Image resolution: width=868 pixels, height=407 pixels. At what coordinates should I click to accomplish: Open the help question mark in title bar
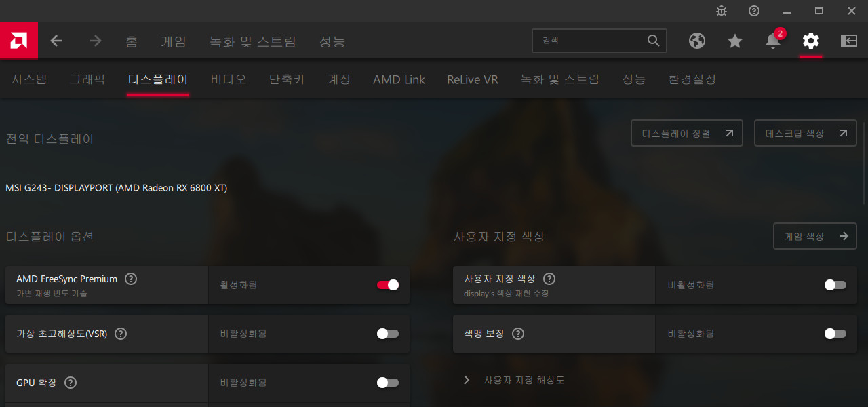pos(754,11)
